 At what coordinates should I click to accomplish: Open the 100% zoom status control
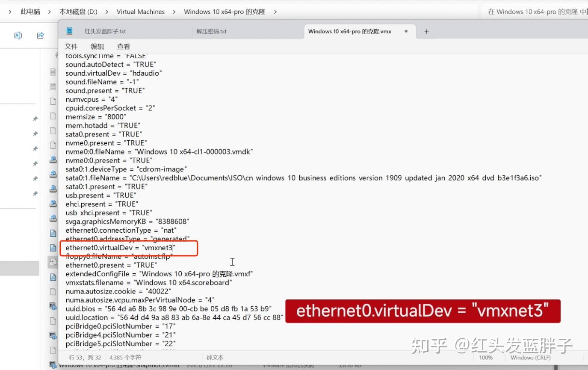pos(485,358)
